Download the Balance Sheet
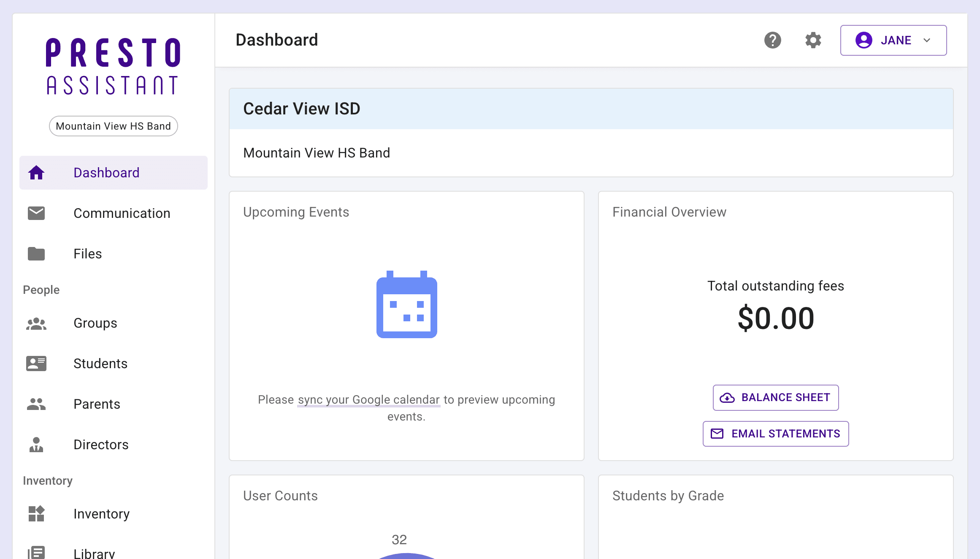This screenshot has height=559, width=980. [x=775, y=398]
